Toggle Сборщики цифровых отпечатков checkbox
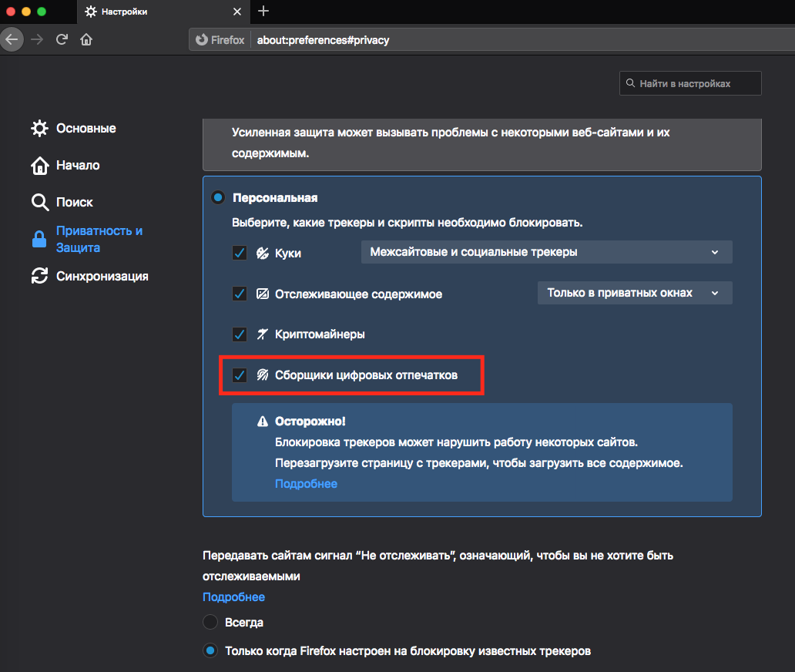795x672 pixels. coord(240,375)
